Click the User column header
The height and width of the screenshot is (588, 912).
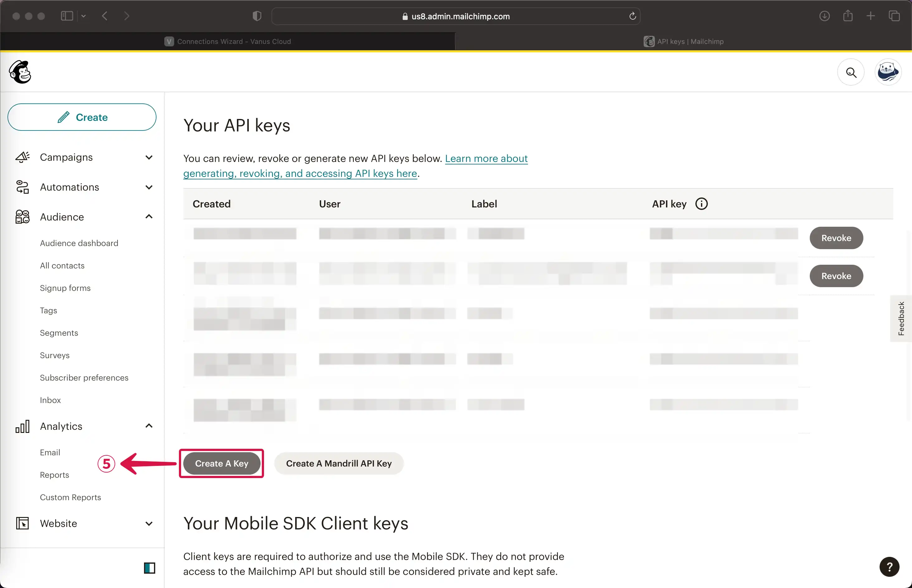tap(330, 204)
